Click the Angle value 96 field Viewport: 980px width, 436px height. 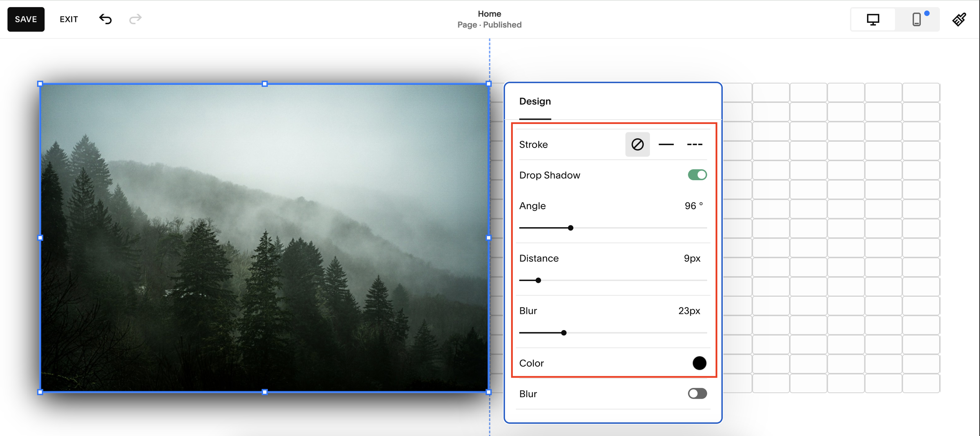tap(690, 206)
